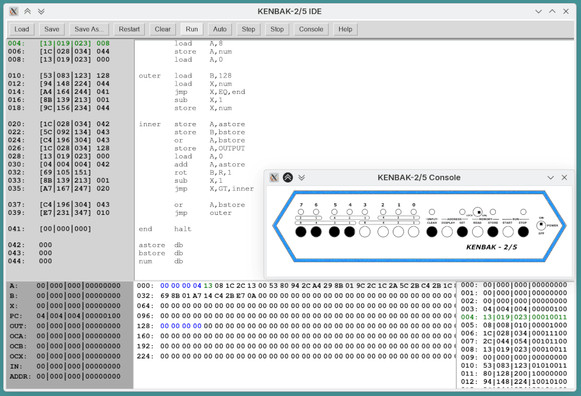
Task: Click the Load toolbar button
Action: (21, 29)
